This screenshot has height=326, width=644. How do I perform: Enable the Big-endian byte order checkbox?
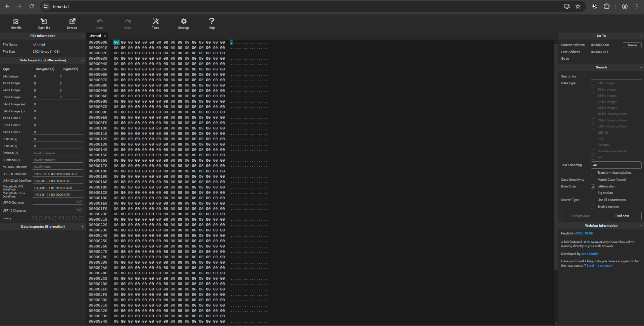click(593, 193)
